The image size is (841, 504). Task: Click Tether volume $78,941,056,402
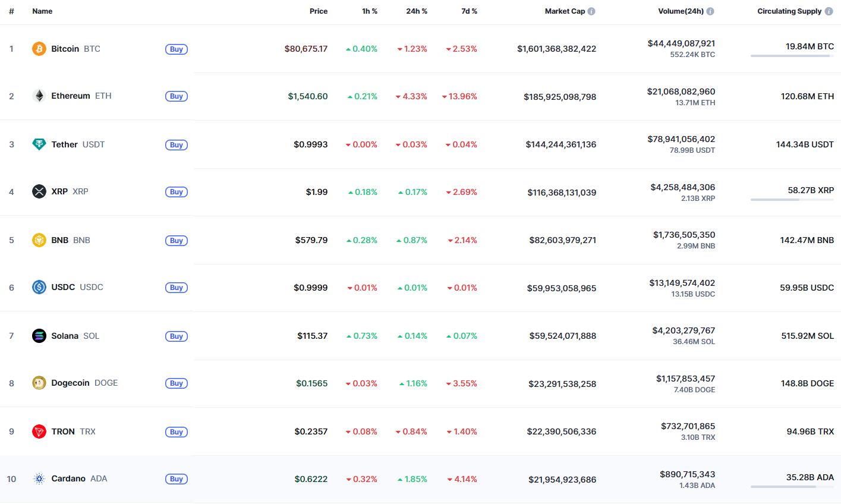tap(681, 139)
